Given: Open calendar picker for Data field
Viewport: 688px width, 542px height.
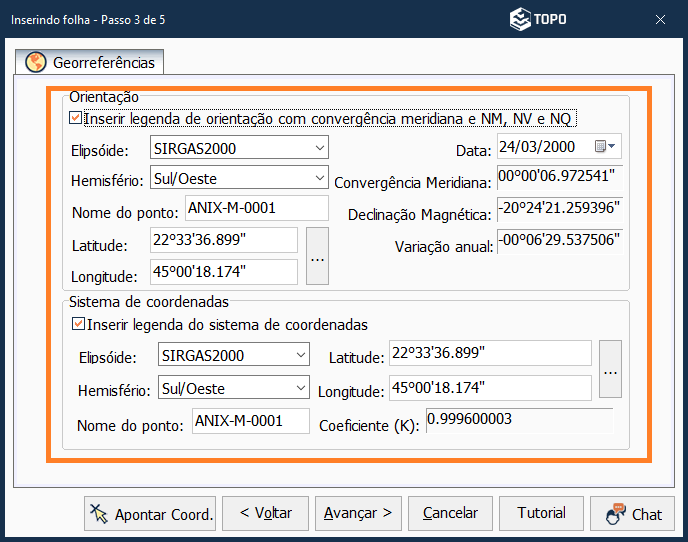Looking at the screenshot, I should tap(606, 147).
